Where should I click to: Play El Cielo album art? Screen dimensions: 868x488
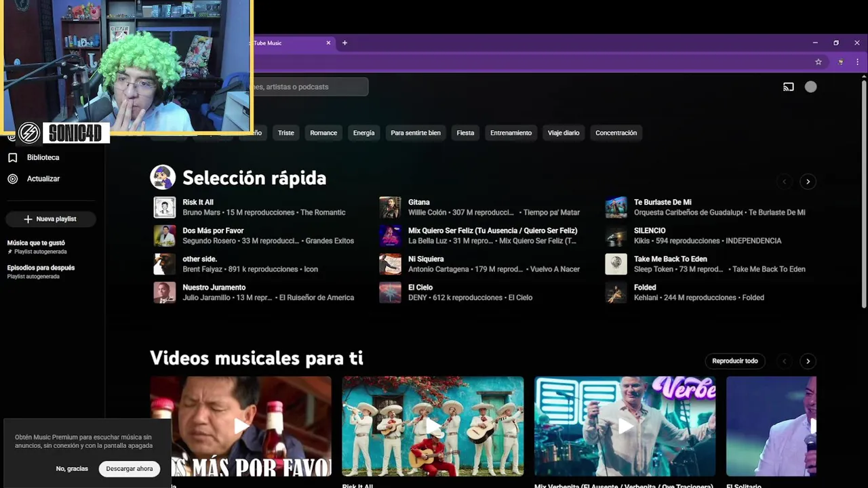point(390,293)
